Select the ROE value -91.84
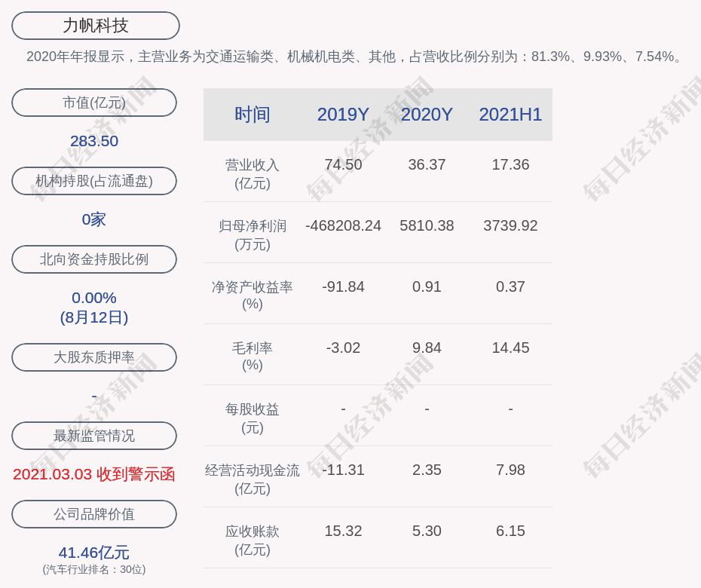Viewport: 701px width, 588px height. click(x=344, y=286)
